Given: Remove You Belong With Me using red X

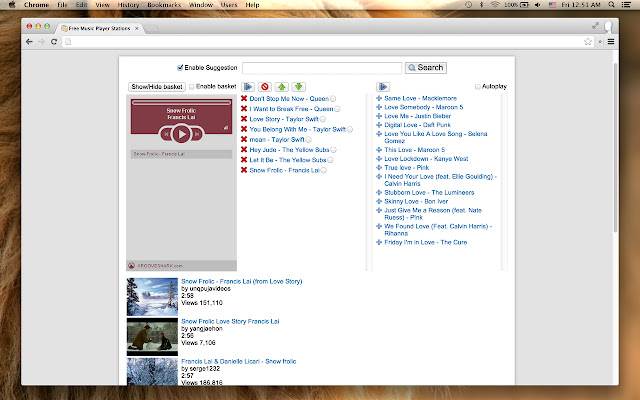Looking at the screenshot, I should (x=244, y=129).
